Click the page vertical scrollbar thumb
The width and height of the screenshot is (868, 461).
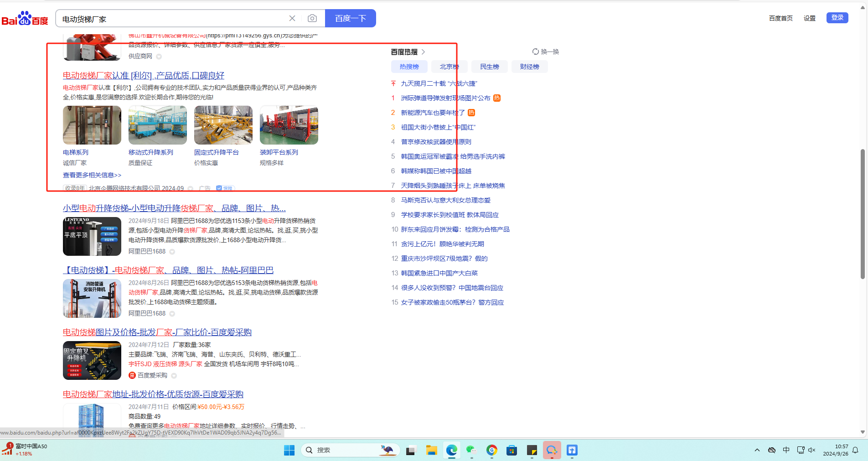pos(862,213)
